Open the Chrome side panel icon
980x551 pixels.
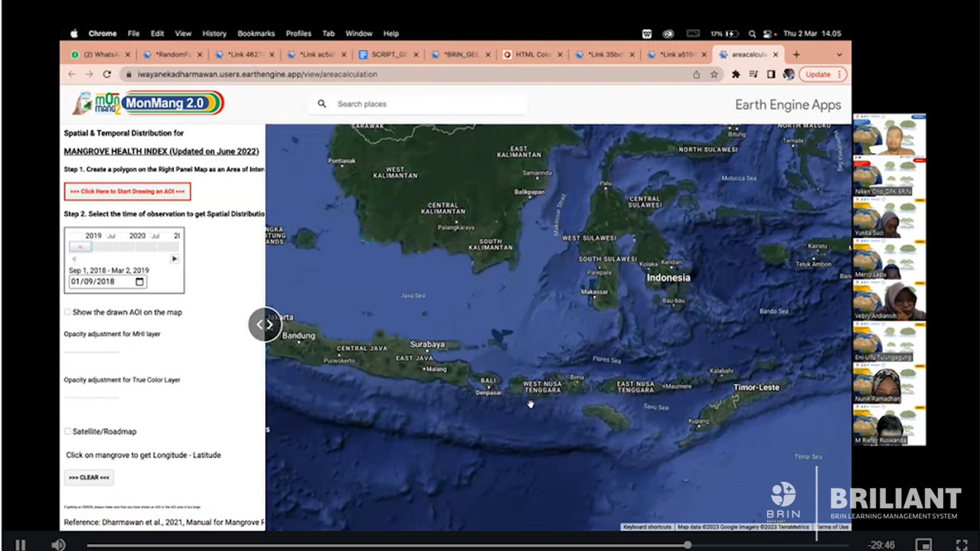point(771,74)
